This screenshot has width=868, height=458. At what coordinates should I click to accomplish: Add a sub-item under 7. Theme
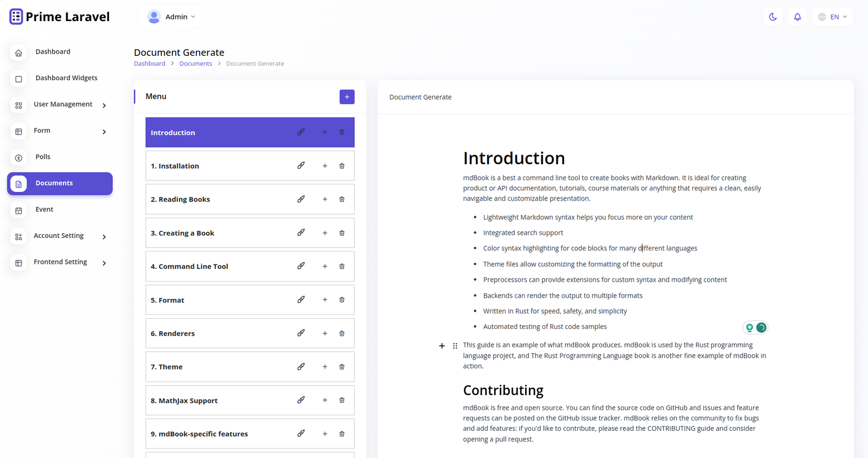tap(325, 367)
